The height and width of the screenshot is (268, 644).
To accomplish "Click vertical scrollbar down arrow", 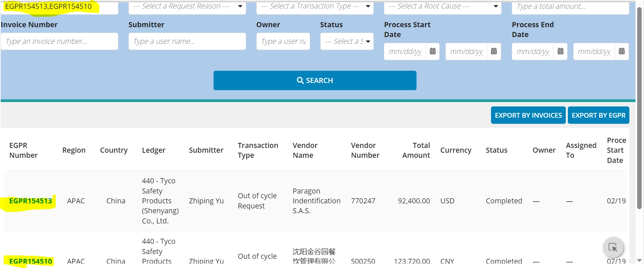I will coord(639,261).
